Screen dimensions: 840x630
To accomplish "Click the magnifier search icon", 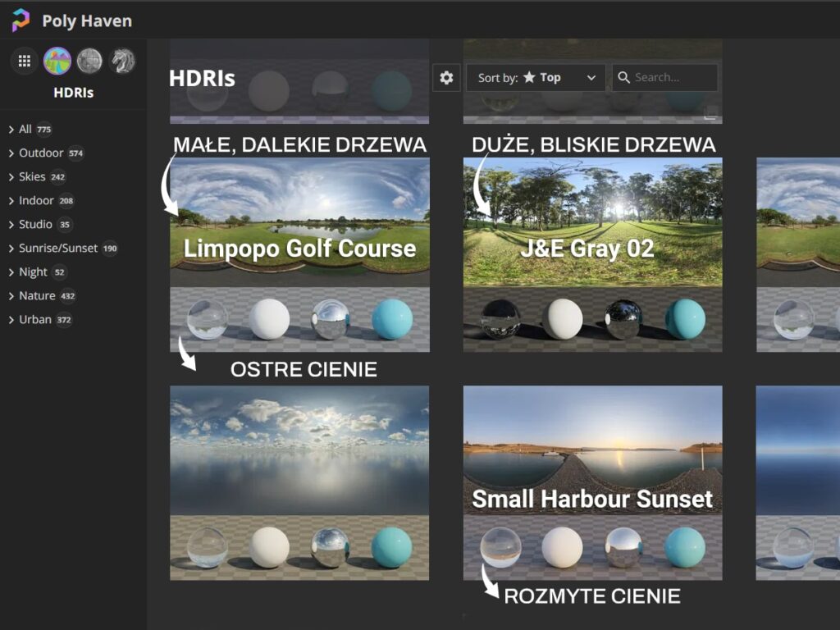I will pyautogui.click(x=624, y=78).
